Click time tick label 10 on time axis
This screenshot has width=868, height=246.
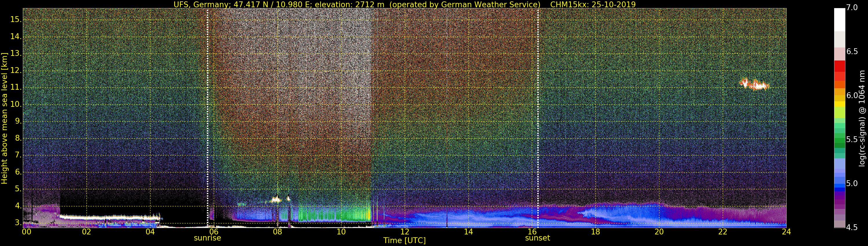click(x=341, y=232)
